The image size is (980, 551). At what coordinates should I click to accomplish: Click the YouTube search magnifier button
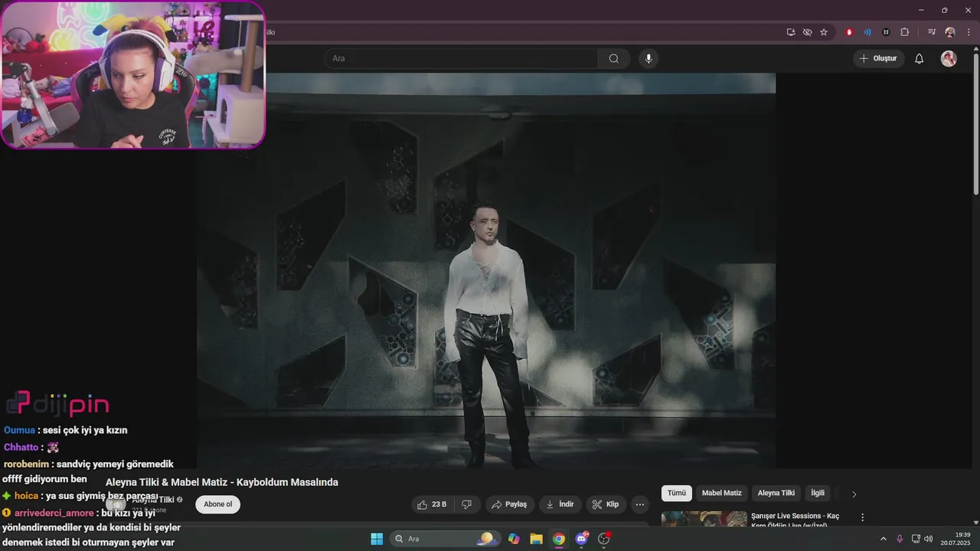pyautogui.click(x=614, y=59)
